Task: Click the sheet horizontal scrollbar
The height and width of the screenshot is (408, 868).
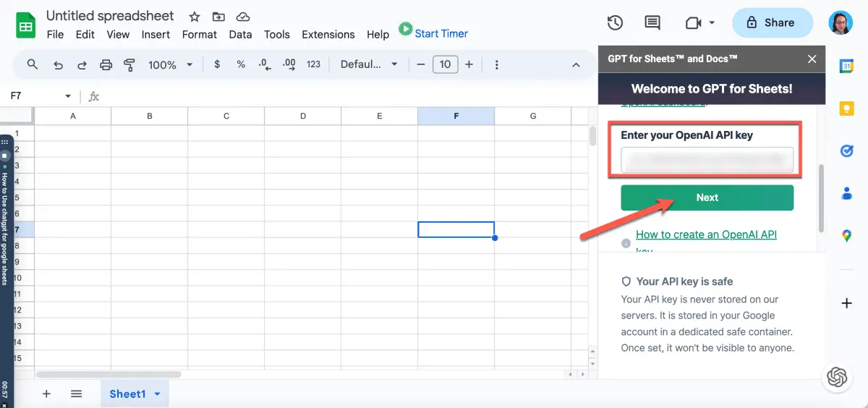Action: click(109, 375)
